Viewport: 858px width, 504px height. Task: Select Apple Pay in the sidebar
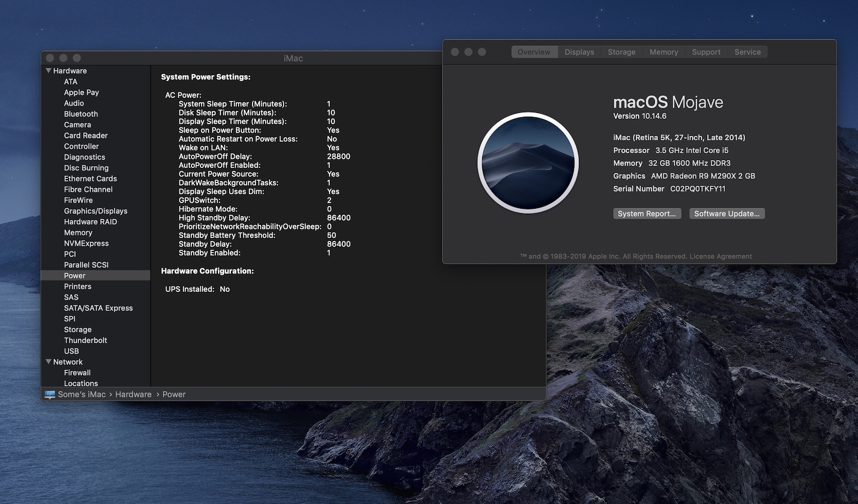[x=81, y=93]
